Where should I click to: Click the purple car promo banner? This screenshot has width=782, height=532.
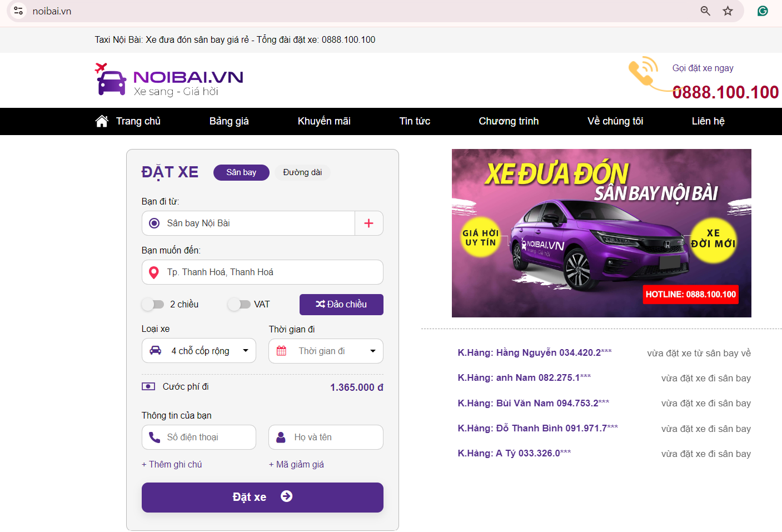tap(601, 233)
